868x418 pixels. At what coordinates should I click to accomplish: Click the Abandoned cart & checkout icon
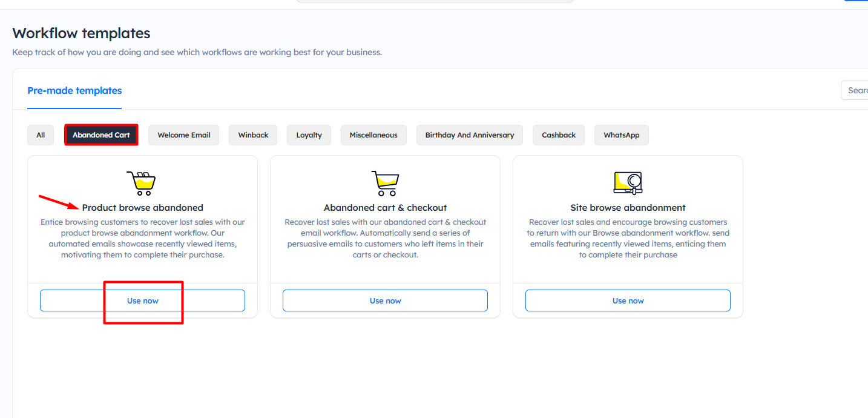pyautogui.click(x=385, y=182)
